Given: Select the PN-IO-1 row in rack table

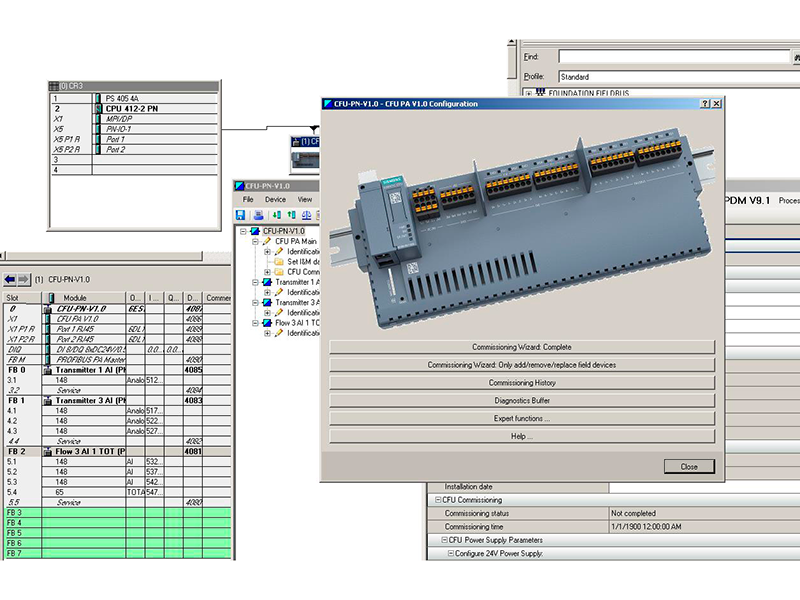Looking at the screenshot, I should pyautogui.click(x=135, y=129).
